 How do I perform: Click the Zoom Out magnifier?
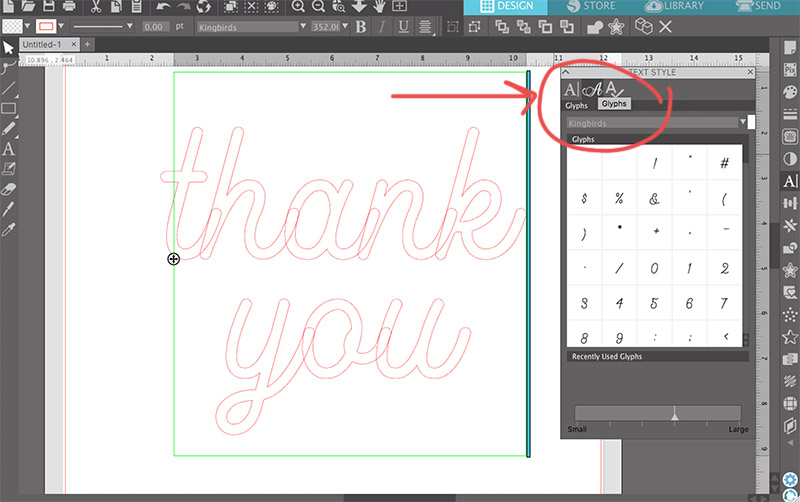click(318, 6)
